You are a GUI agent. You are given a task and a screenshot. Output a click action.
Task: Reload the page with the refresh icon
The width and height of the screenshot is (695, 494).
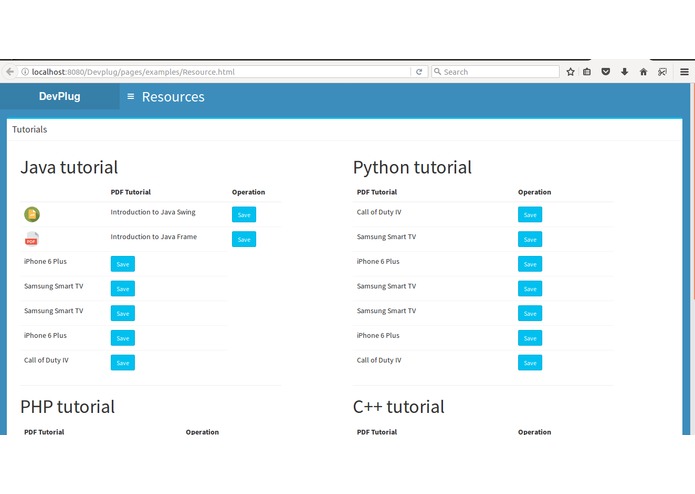[419, 72]
